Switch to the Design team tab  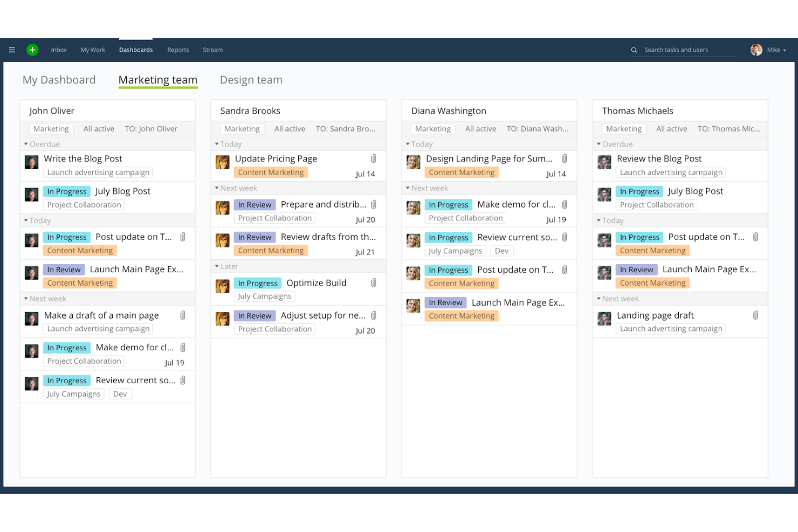coord(251,80)
